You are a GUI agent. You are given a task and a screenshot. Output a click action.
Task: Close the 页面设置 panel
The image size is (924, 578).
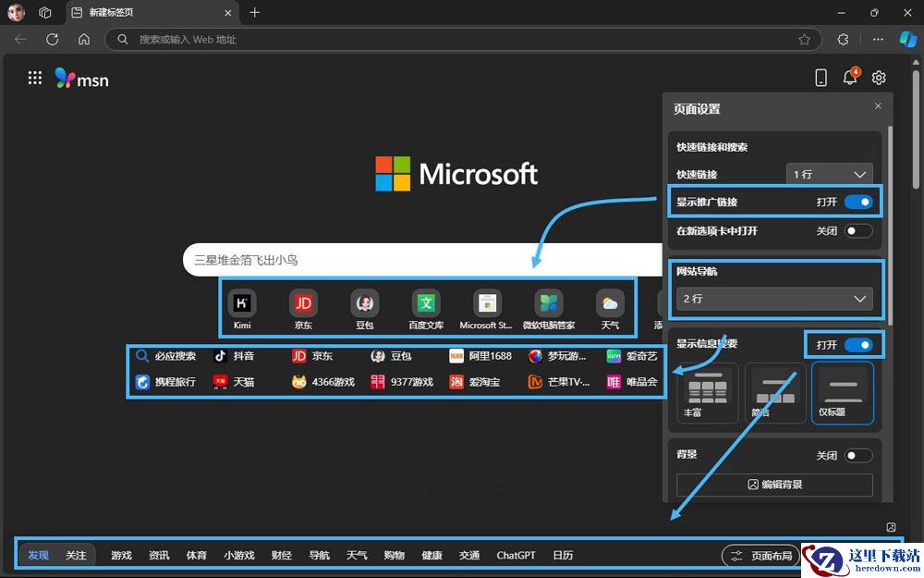[x=878, y=106]
